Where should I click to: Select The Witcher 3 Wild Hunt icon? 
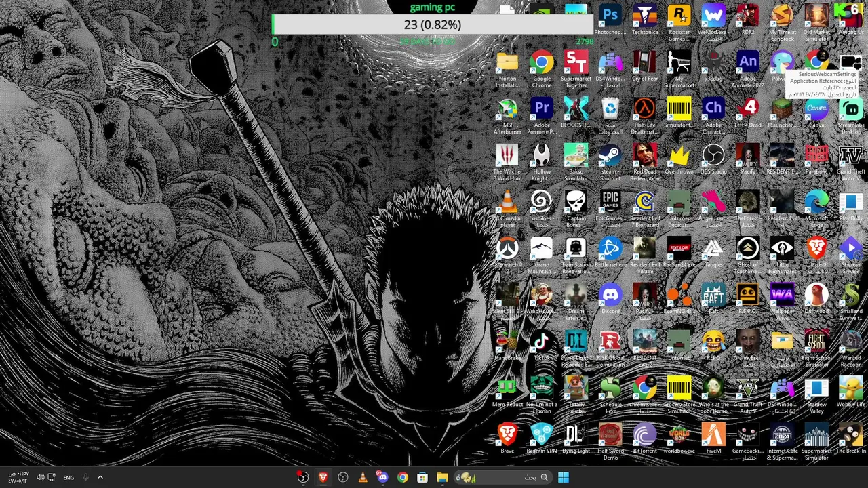[507, 163]
